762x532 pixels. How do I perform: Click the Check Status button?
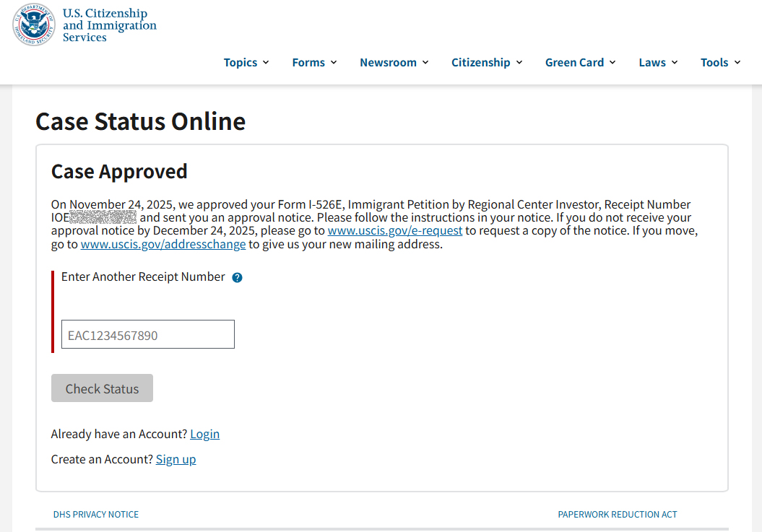coord(102,388)
